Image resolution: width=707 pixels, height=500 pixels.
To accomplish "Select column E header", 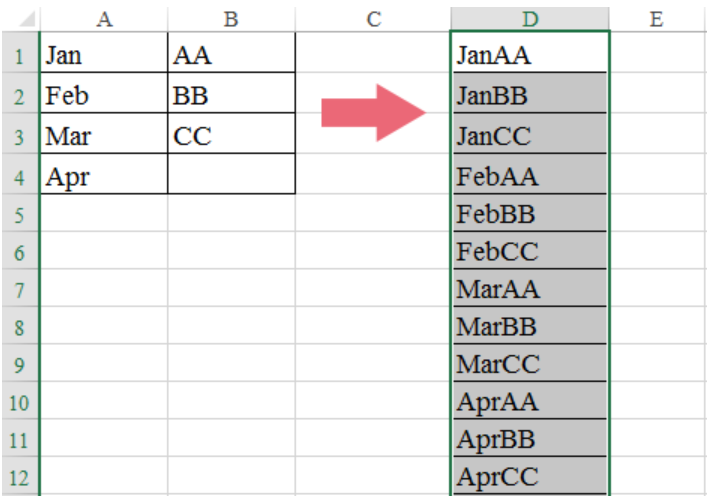I will [658, 19].
